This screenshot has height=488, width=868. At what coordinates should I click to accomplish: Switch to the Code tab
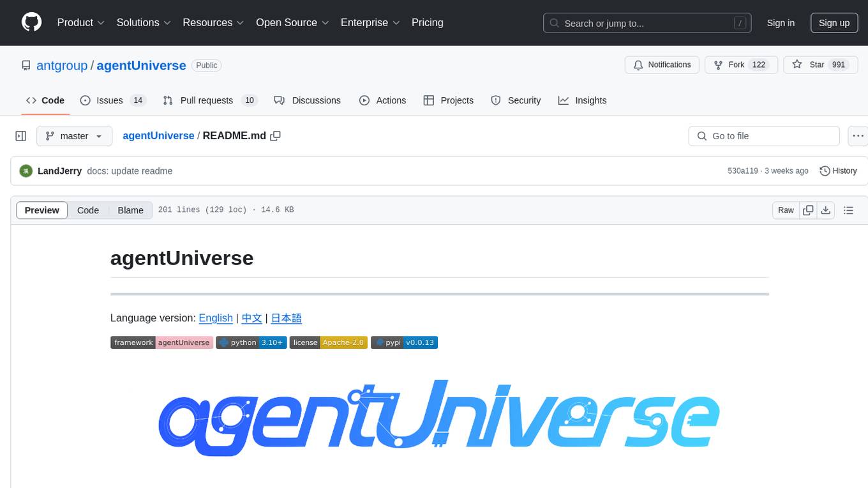coord(45,100)
